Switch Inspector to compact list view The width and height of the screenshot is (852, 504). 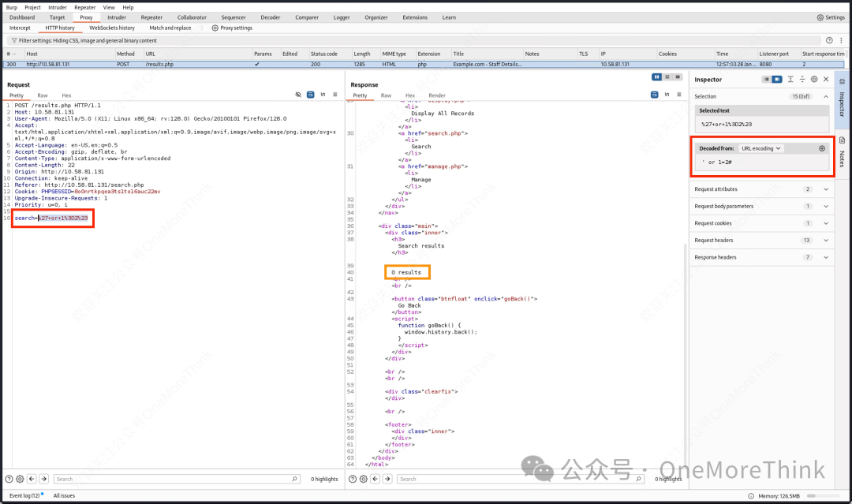click(767, 80)
